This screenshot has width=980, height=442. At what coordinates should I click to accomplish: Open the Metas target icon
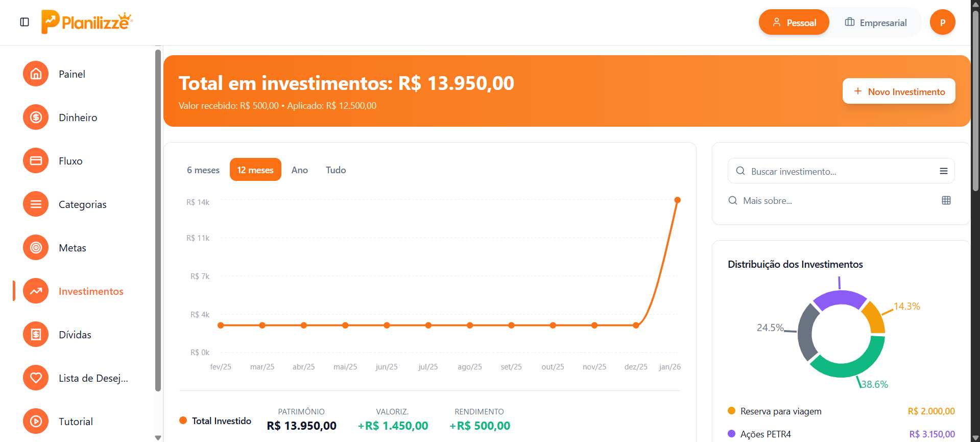(36, 248)
